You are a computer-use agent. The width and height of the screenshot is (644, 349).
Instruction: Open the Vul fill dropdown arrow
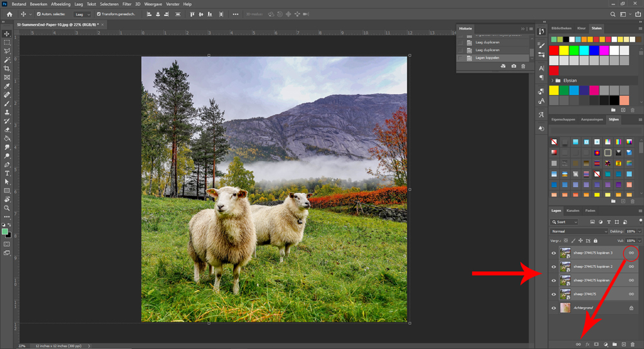pyautogui.click(x=639, y=241)
